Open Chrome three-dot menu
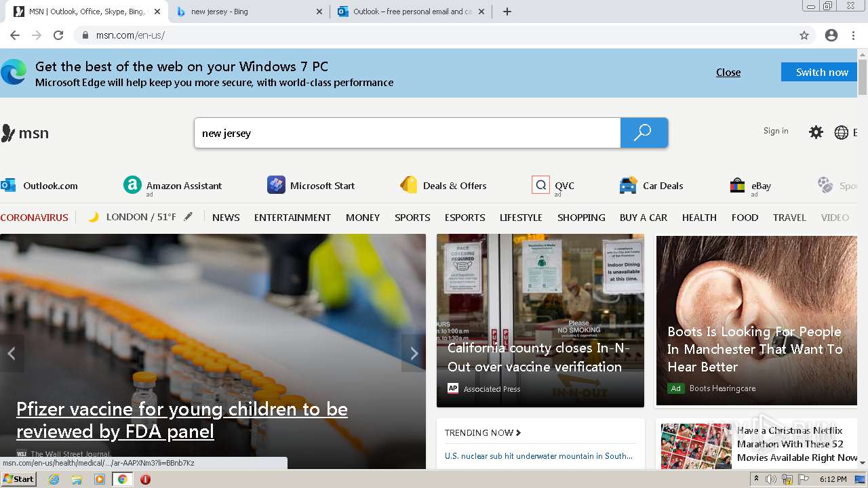Viewport: 868px width, 488px height. [853, 35]
